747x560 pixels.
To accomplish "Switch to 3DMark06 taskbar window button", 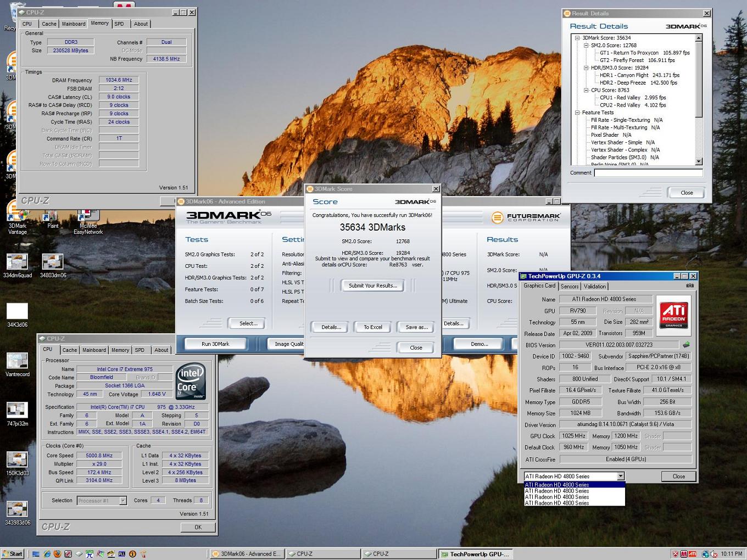I will tap(247, 554).
